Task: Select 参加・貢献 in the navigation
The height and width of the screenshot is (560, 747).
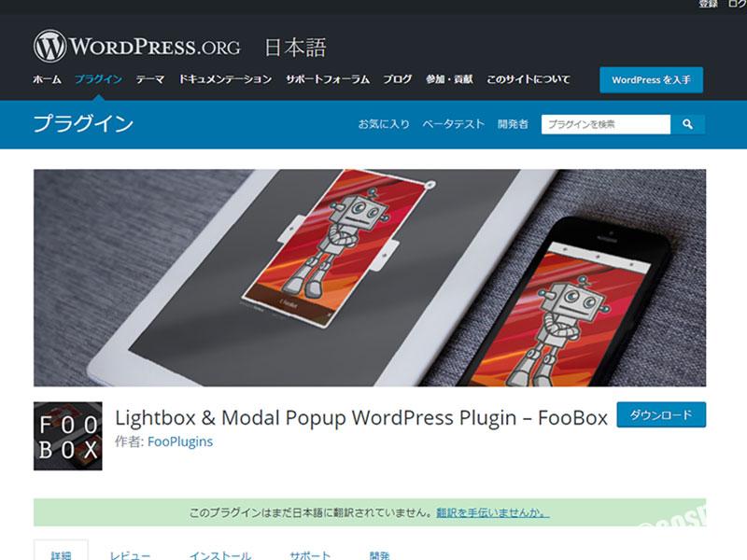Action: pyautogui.click(x=449, y=79)
